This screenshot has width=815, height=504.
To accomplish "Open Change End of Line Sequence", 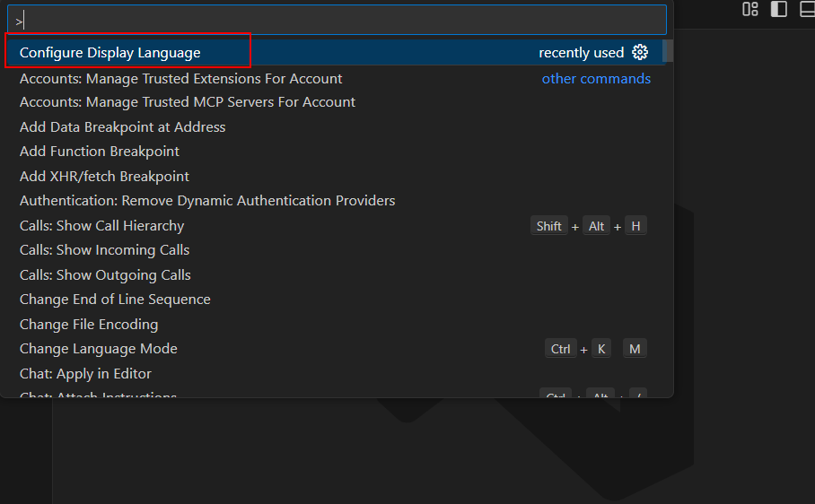I will coord(115,300).
